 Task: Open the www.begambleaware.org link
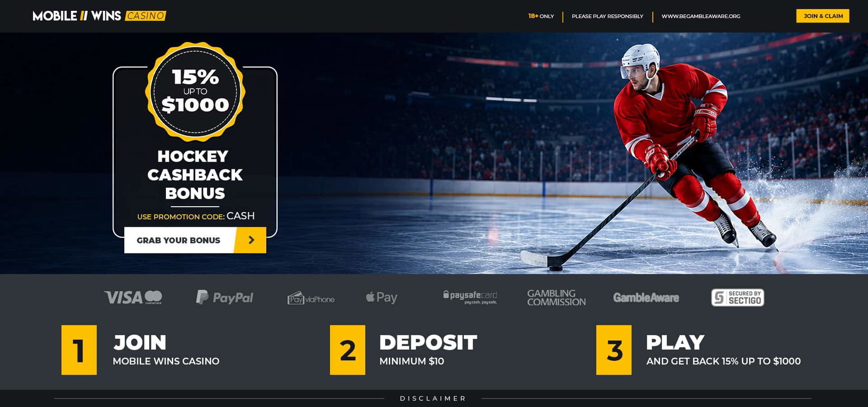pyautogui.click(x=701, y=16)
